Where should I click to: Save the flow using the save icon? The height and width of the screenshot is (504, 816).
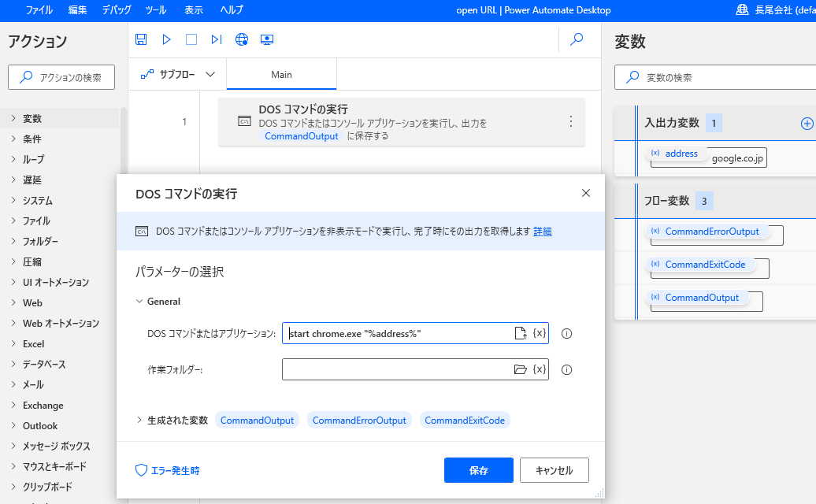141,39
